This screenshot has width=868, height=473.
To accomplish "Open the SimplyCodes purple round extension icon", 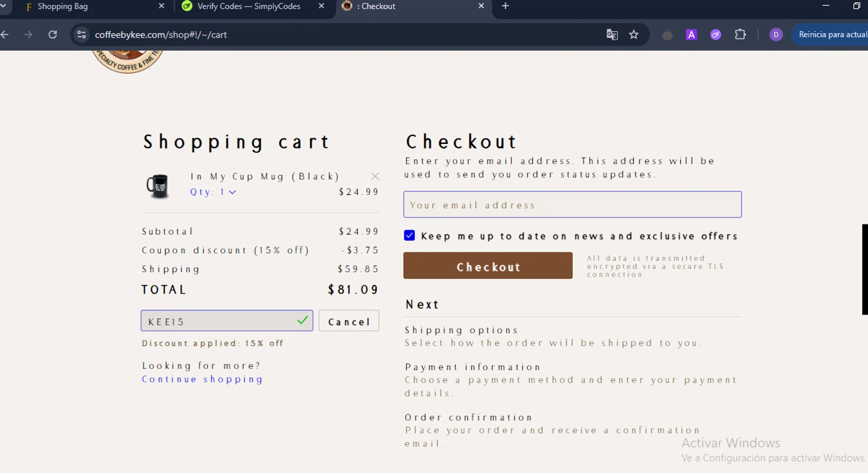I will 716,35.
